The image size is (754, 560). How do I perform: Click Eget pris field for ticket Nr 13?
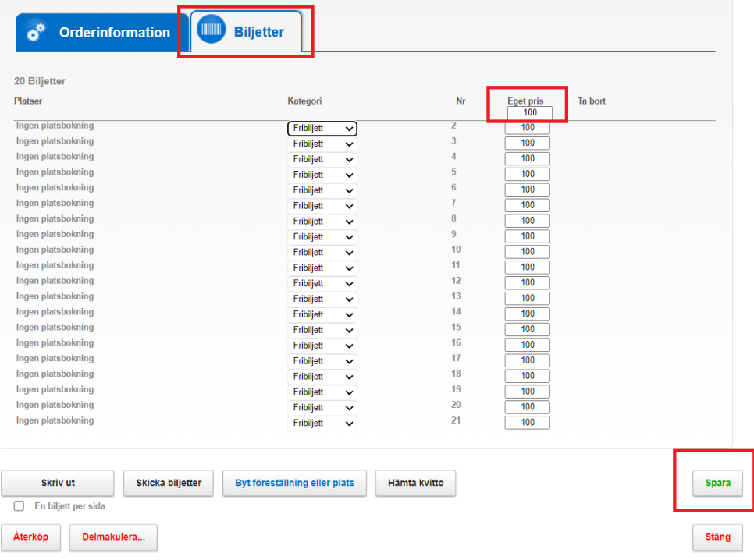coord(528,298)
